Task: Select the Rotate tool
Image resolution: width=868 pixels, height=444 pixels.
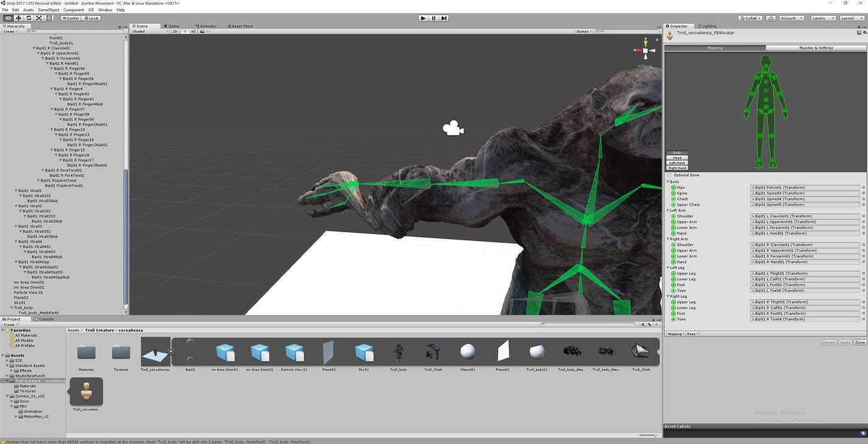Action: point(28,18)
